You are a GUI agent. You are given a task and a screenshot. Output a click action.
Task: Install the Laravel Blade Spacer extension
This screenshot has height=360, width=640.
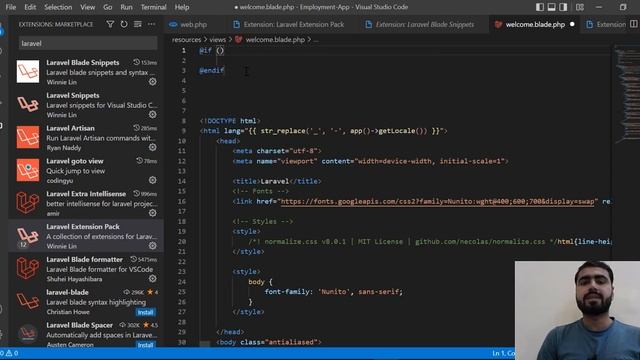click(x=145, y=345)
